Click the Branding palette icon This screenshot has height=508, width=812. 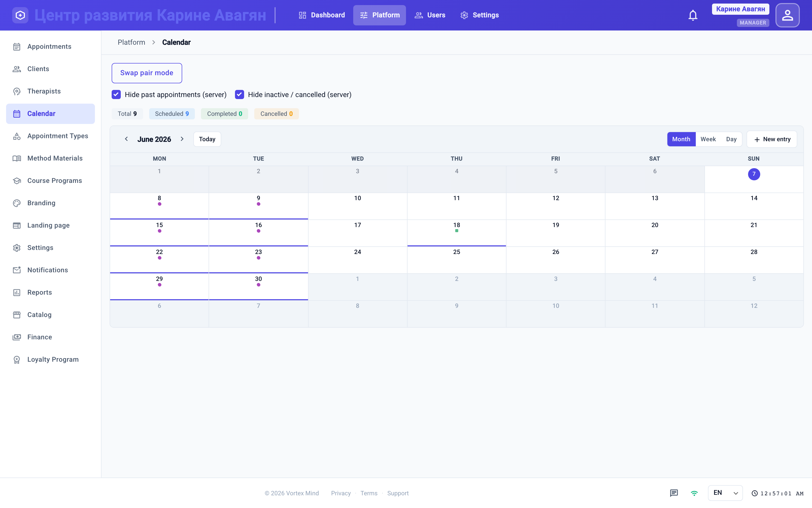tap(17, 203)
